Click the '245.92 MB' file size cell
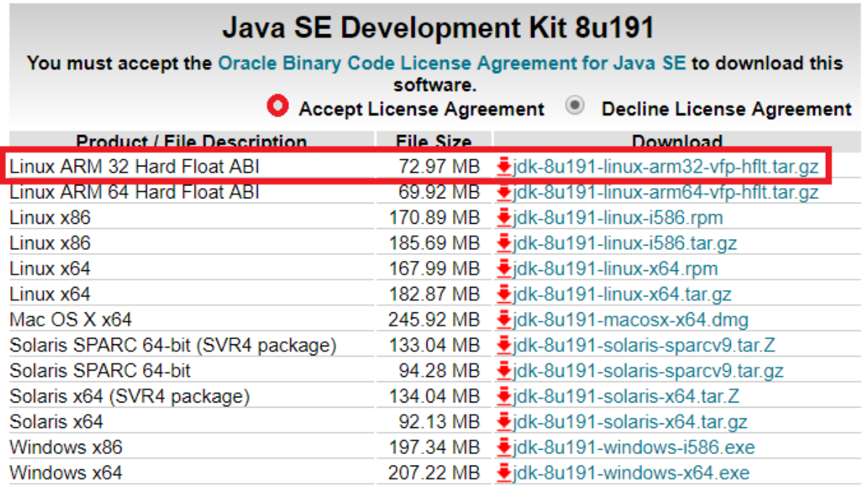The width and height of the screenshot is (868, 494). pos(434,320)
